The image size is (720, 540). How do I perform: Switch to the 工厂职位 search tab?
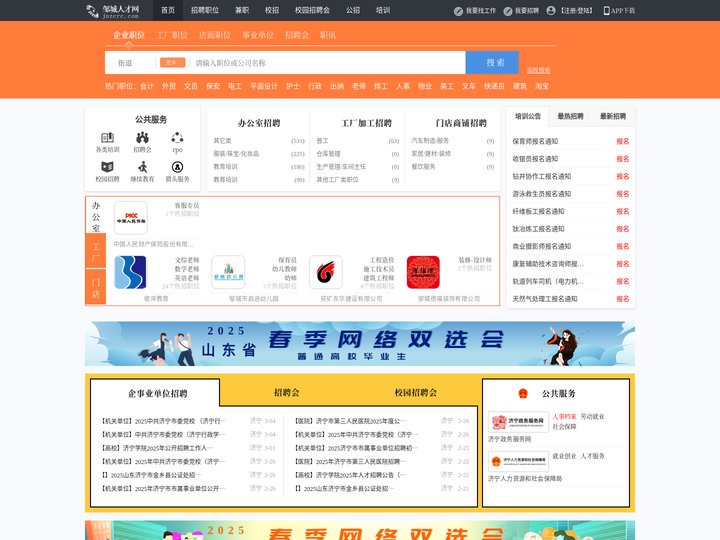[172, 35]
